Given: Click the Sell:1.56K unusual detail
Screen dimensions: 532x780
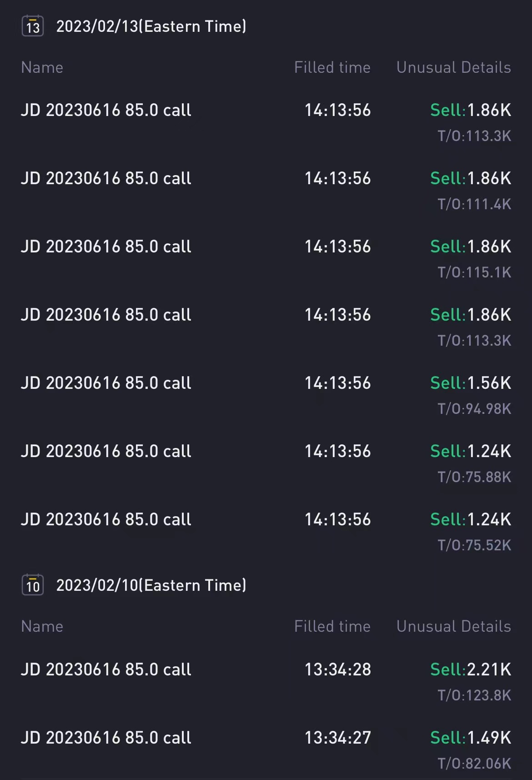Looking at the screenshot, I should pos(471,383).
